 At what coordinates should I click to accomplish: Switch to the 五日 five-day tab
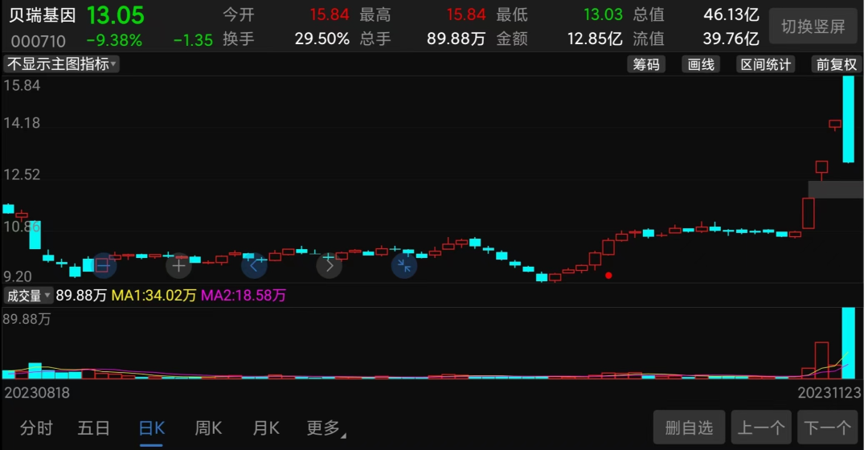(93, 427)
